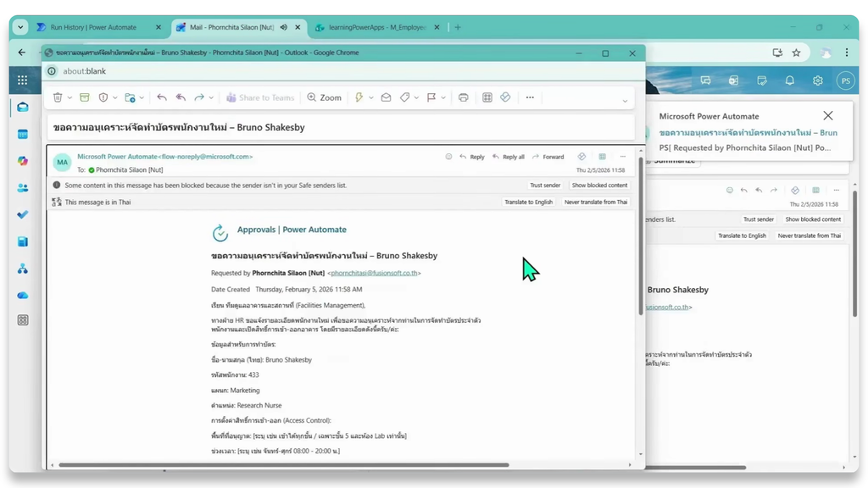Viewport: 868px width, 488px height.
Task: Click the popup window's horizontal scrollbar
Action: (x=283, y=465)
